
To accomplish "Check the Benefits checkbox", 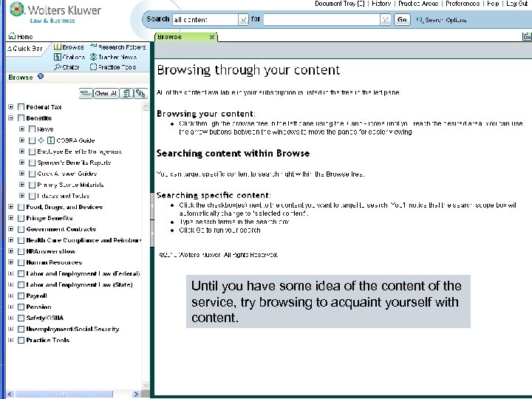I will [21, 118].
